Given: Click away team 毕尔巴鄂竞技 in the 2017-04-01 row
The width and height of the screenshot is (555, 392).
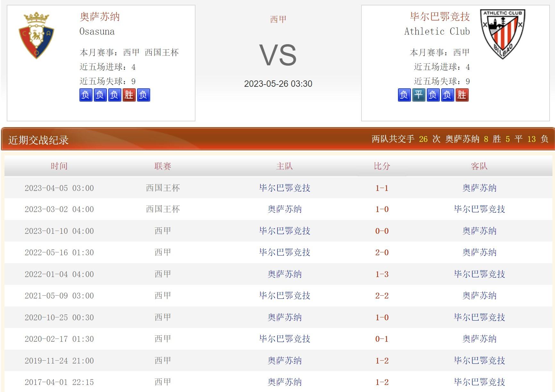Looking at the screenshot, I should [479, 382].
